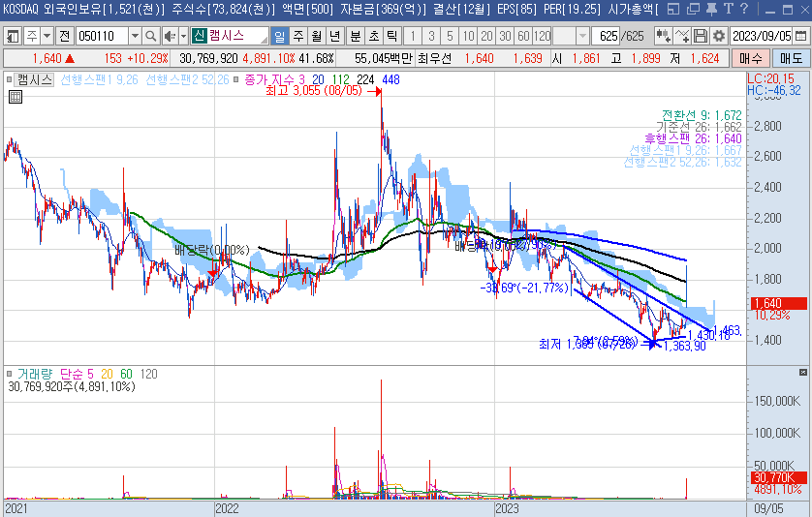
Task: Expand the 주 market type dropdown arrow
Action: (x=47, y=36)
